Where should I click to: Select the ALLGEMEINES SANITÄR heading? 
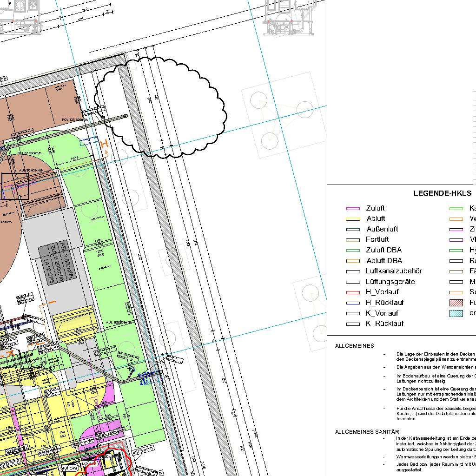tap(367, 432)
